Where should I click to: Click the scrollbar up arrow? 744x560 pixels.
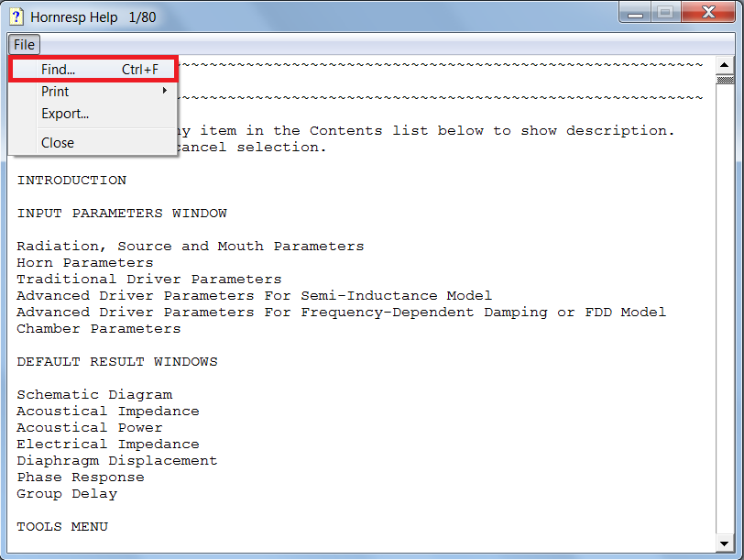click(724, 65)
